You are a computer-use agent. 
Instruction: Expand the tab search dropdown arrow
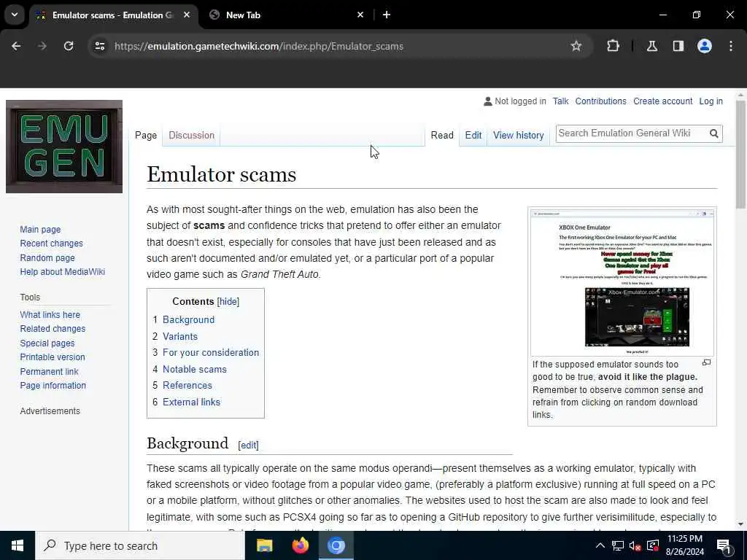click(15, 15)
